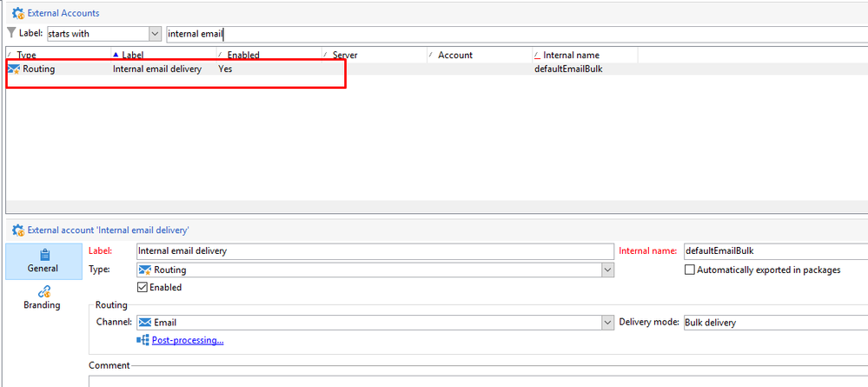Enable Automatically exported in packages
Viewport: 868px width, 387px height.
tap(690, 270)
